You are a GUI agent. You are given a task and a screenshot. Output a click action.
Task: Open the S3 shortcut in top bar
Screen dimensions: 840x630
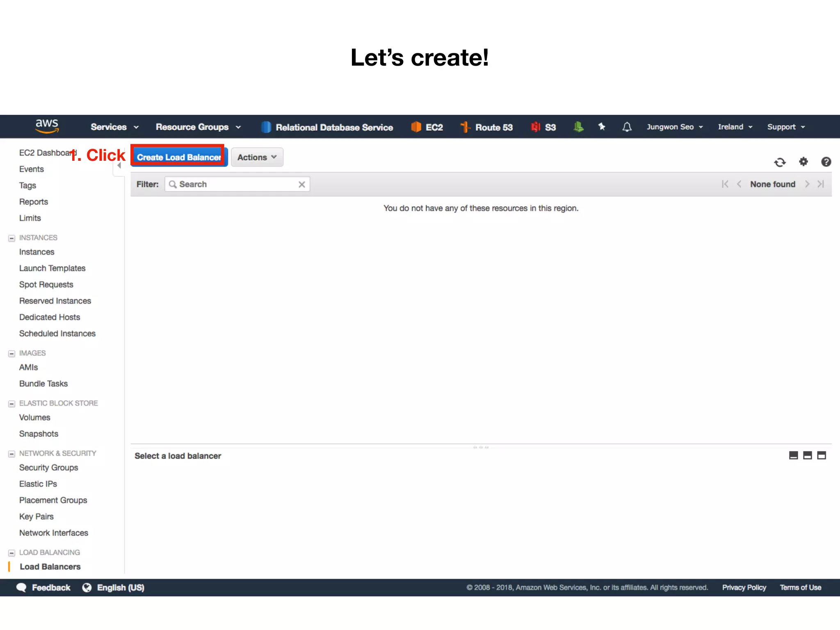(543, 127)
